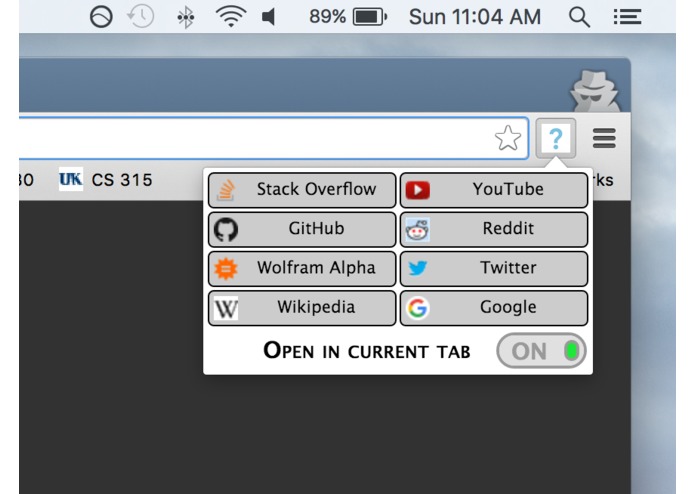Launch Wolfram Alpha search
The width and height of the screenshot is (695, 494).
point(302,268)
